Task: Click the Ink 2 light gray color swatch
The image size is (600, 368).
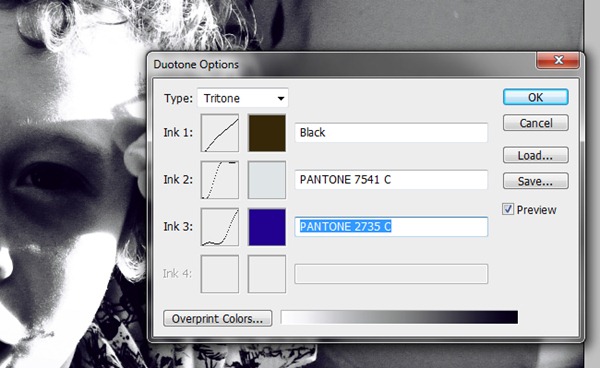Action: pyautogui.click(x=267, y=180)
